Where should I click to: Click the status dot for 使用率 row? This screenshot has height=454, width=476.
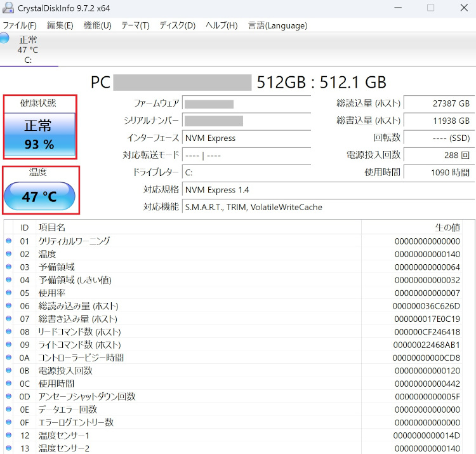8,293
